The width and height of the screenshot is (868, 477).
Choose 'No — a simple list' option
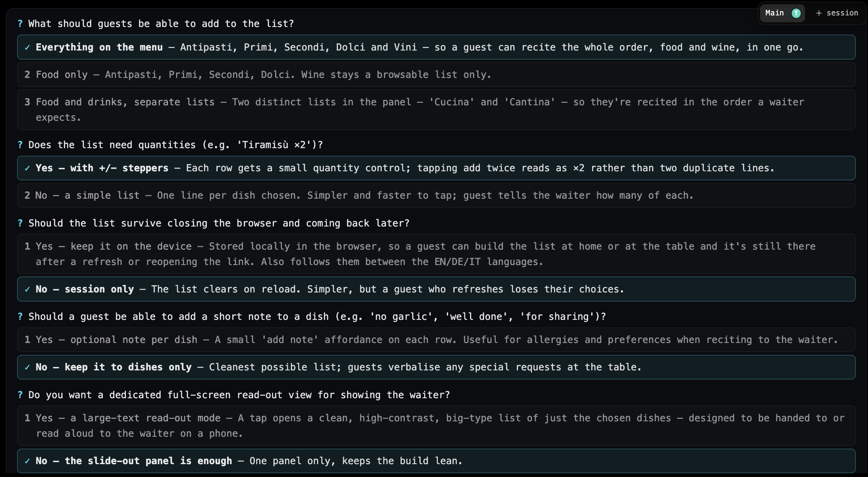[436, 195]
